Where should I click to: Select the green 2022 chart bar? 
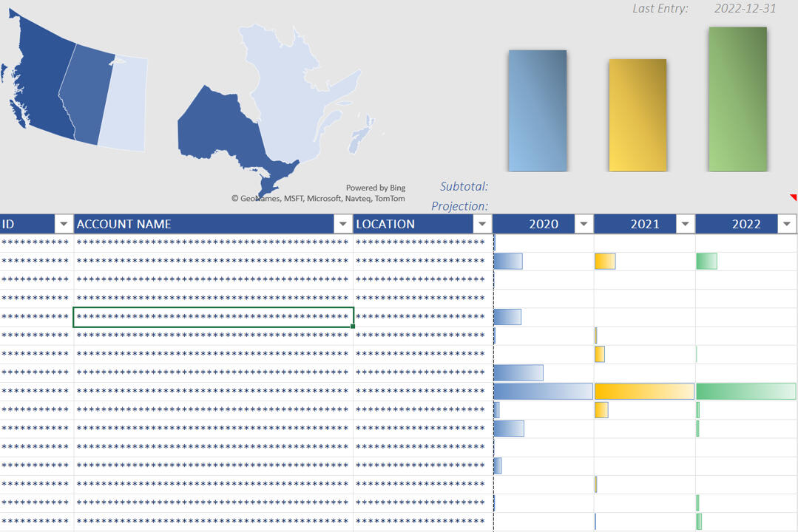pos(737,98)
